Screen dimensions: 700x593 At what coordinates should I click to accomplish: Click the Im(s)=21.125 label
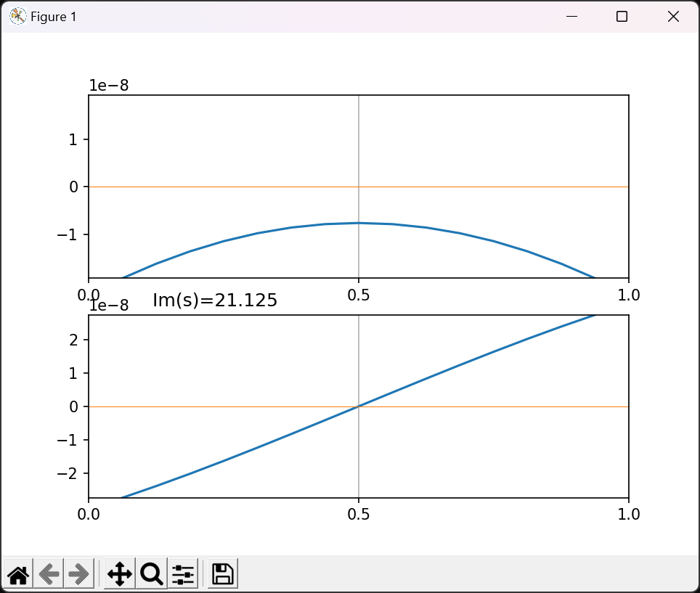click(215, 300)
